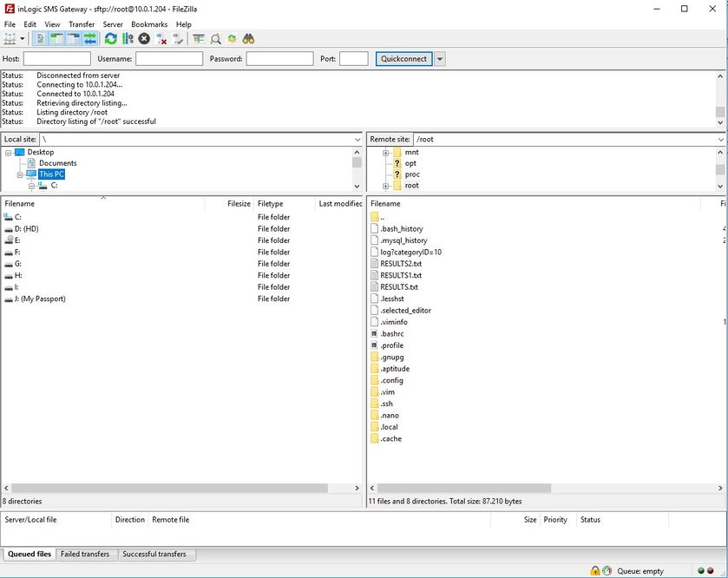728x578 pixels.
Task: Click the Process queue toolbar icon
Action: click(x=128, y=39)
